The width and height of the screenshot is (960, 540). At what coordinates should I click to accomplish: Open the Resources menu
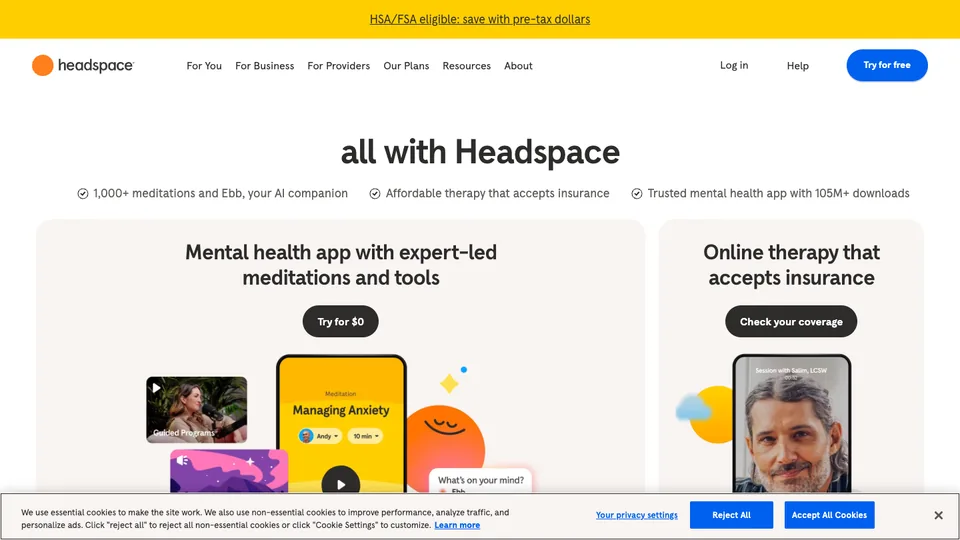[x=467, y=66]
